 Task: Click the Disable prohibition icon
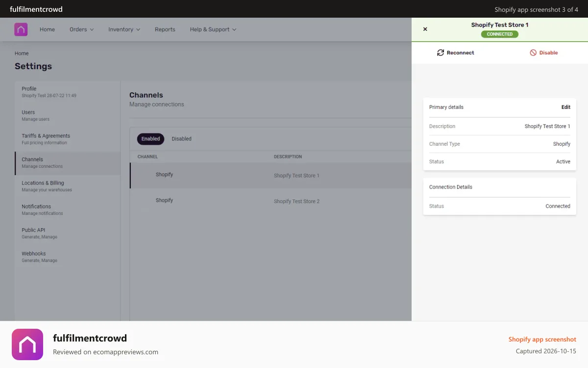click(x=533, y=53)
